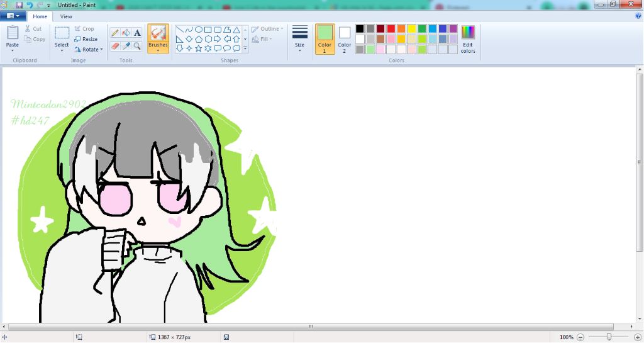The width and height of the screenshot is (644, 343).
Task: Choose the Six-point star shape
Action: pos(208,48)
